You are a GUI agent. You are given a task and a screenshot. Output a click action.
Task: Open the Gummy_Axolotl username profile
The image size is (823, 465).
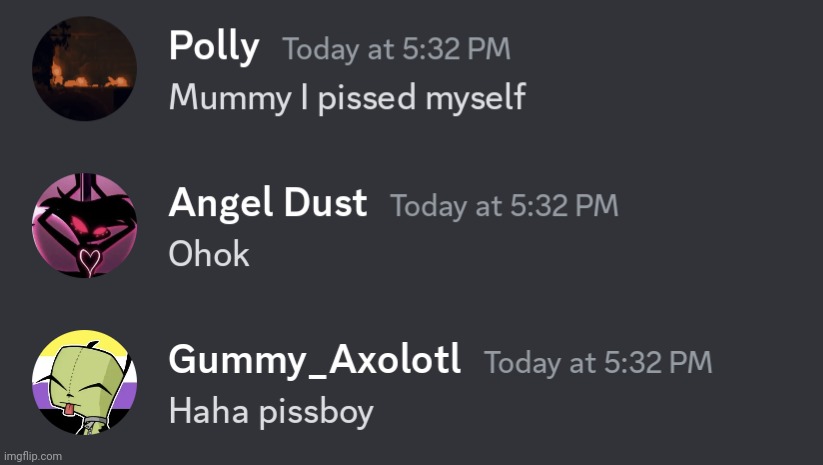point(314,359)
